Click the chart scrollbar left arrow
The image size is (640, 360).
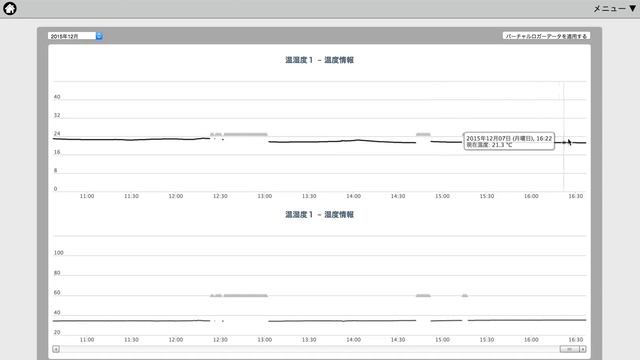(x=56, y=349)
